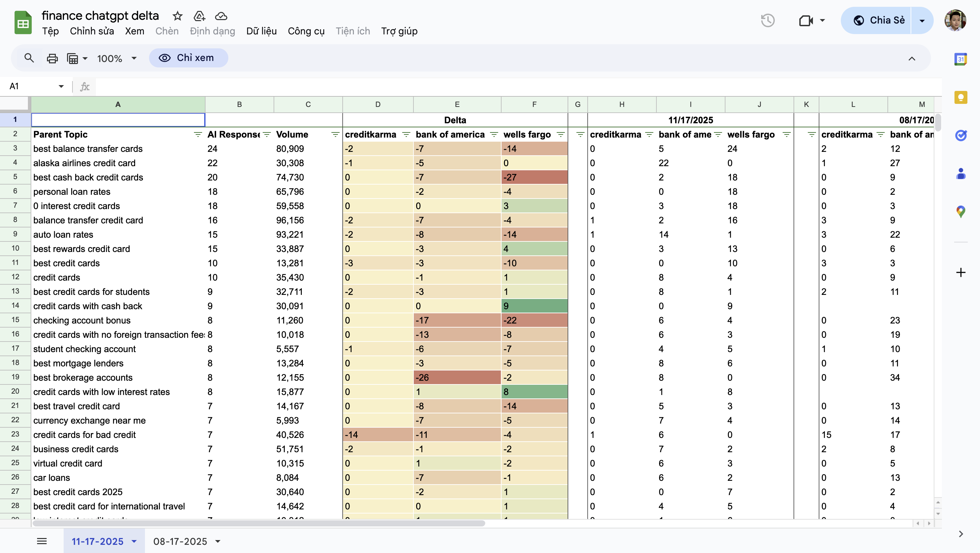
Task: Open the Trợ giúp menu
Action: pyautogui.click(x=399, y=31)
